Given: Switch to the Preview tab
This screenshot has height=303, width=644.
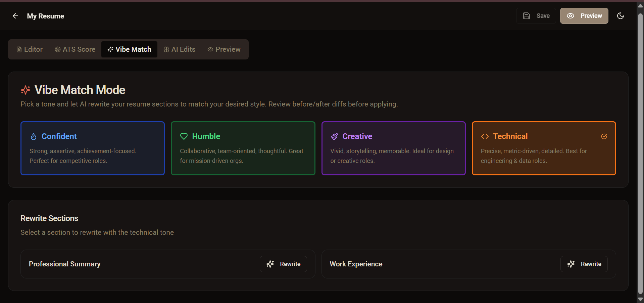Looking at the screenshot, I should tap(224, 49).
